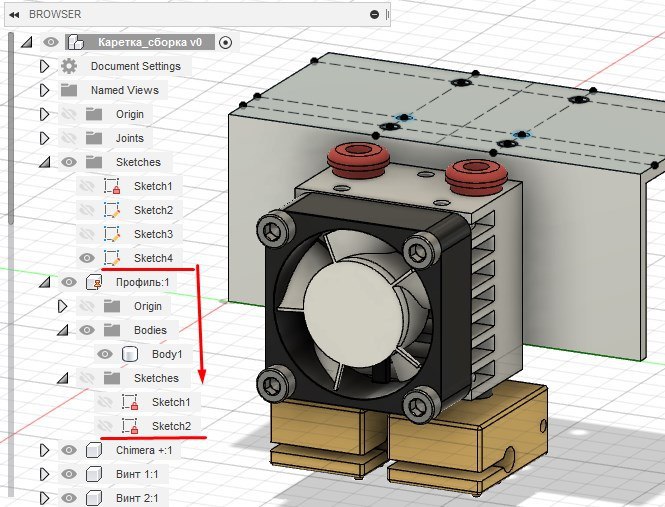Screen dimensions: 665x507
Task: Select the Body1 label in tree
Action: pos(167,354)
